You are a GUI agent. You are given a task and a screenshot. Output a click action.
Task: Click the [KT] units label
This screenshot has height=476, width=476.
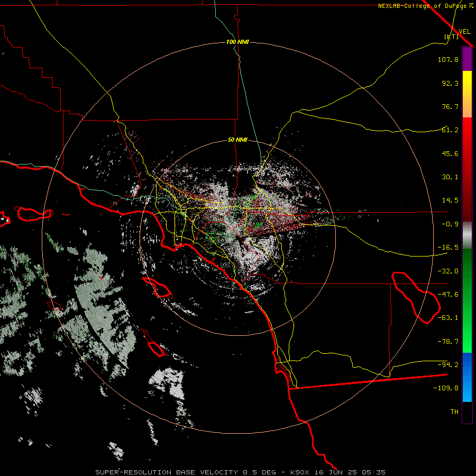451,36
